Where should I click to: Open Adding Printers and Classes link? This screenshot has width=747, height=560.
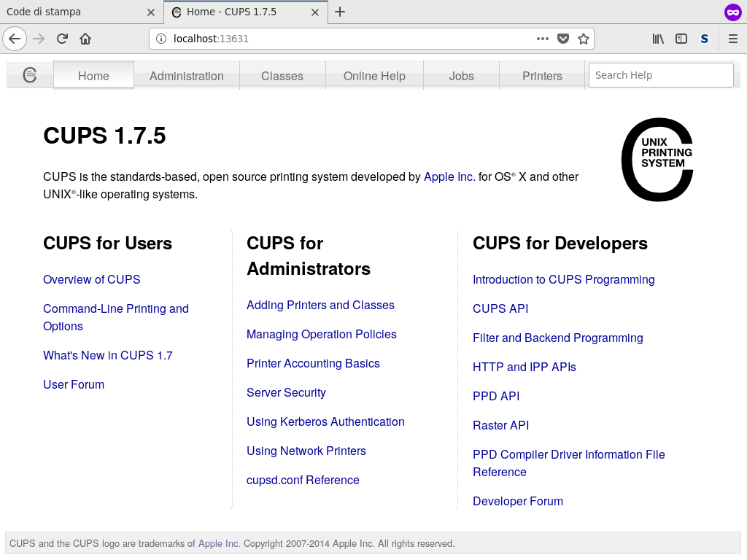(320, 305)
